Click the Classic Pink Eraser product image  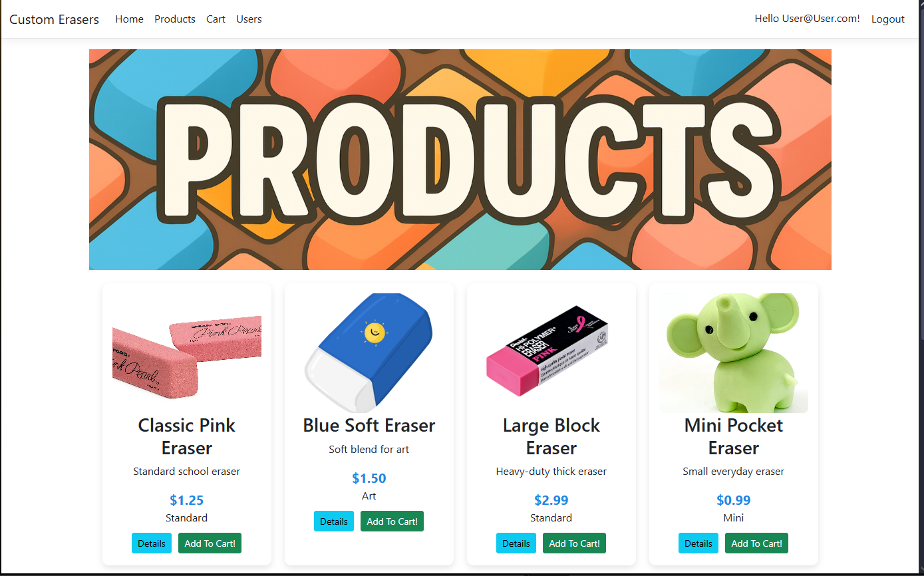pyautogui.click(x=187, y=353)
